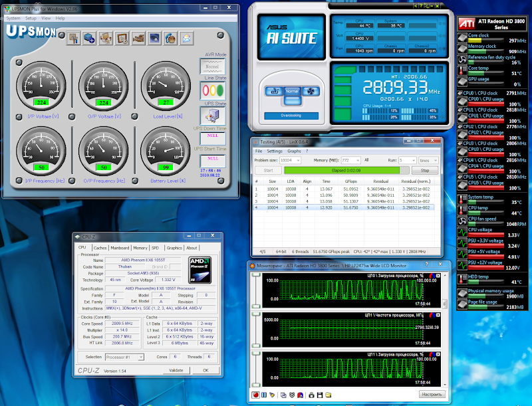Click gauge icon on first CPU load graph
532x406 pixels.
click(x=432, y=276)
